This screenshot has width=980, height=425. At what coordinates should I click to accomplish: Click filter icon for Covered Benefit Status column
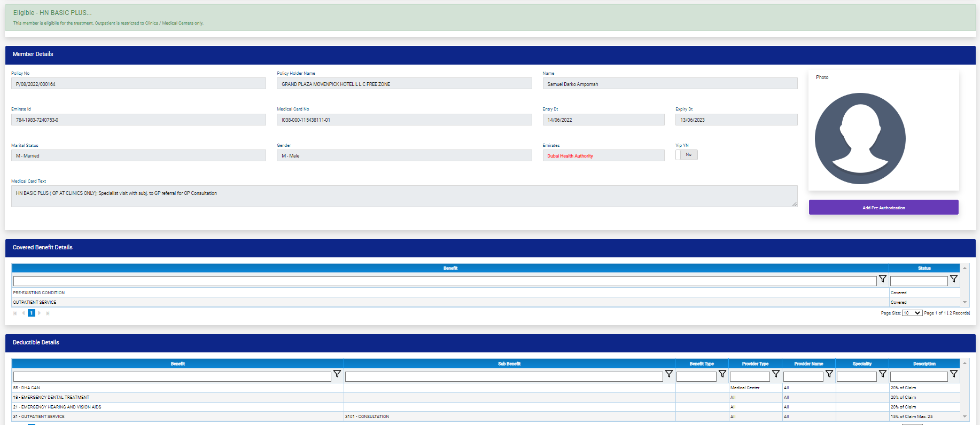953,279
